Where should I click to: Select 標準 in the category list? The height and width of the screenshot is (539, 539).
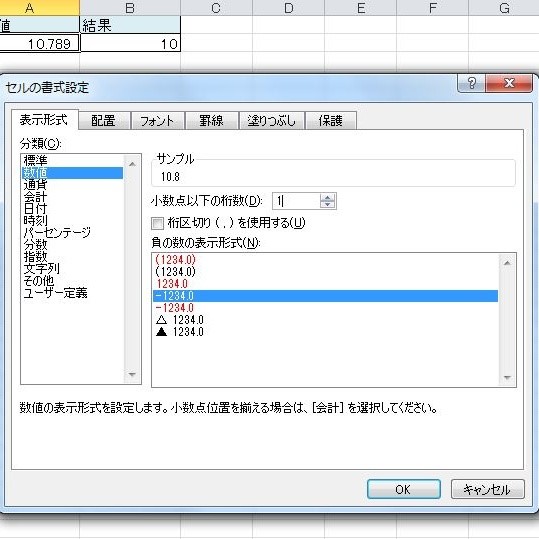[72, 161]
